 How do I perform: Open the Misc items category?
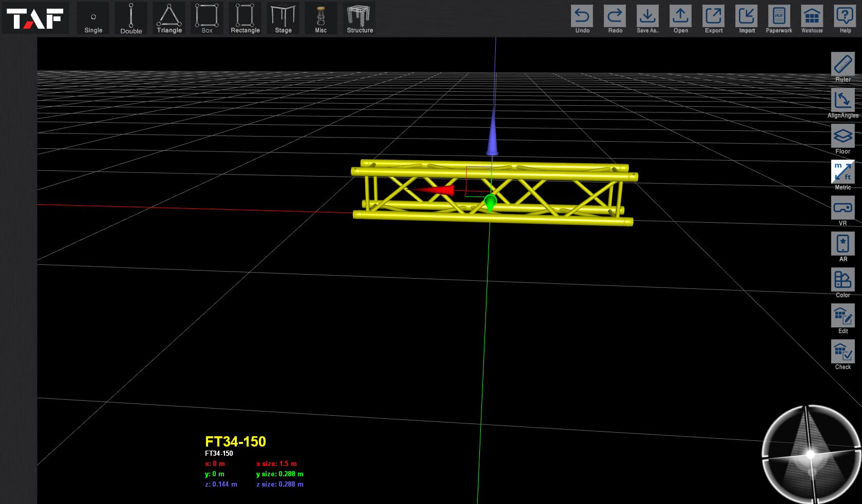point(321,18)
